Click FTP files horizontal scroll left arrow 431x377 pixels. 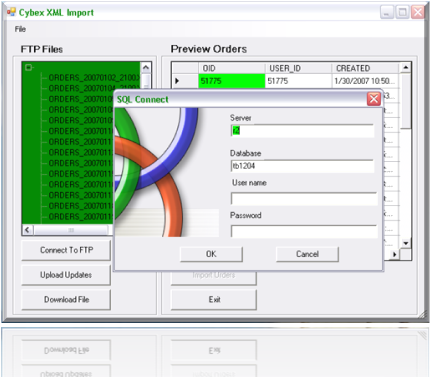(x=27, y=230)
